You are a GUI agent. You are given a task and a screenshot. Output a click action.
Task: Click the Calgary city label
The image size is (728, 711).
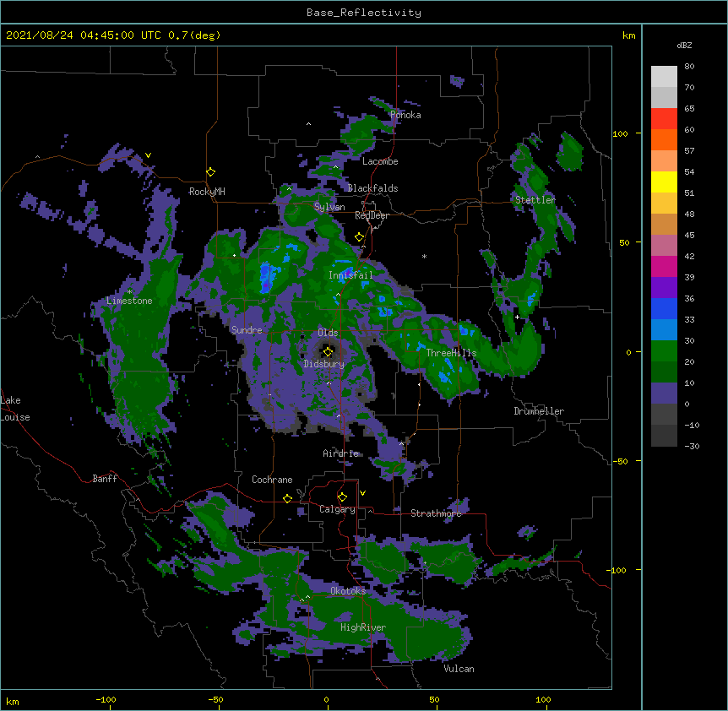click(337, 509)
